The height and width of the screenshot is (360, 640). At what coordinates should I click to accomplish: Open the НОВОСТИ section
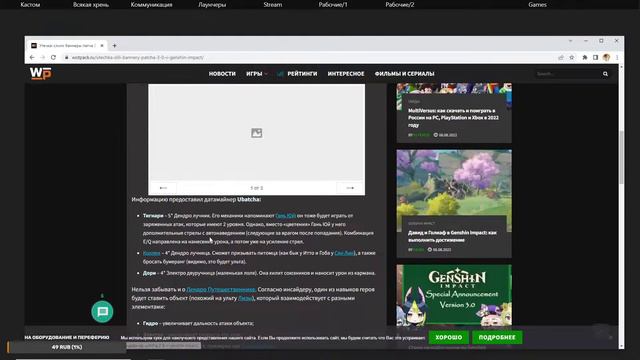coord(222,74)
